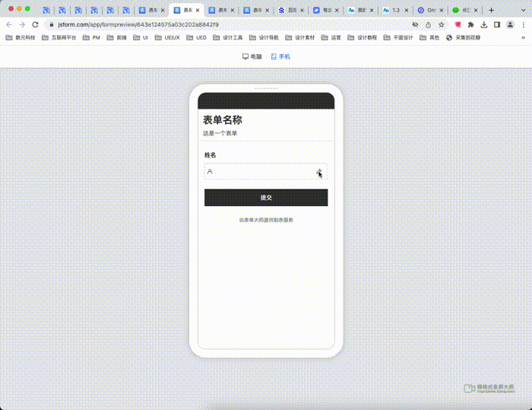Viewport: 532px width, 410px height.
Task: Open the 设计工具 bookmark folder
Action: 227,37
